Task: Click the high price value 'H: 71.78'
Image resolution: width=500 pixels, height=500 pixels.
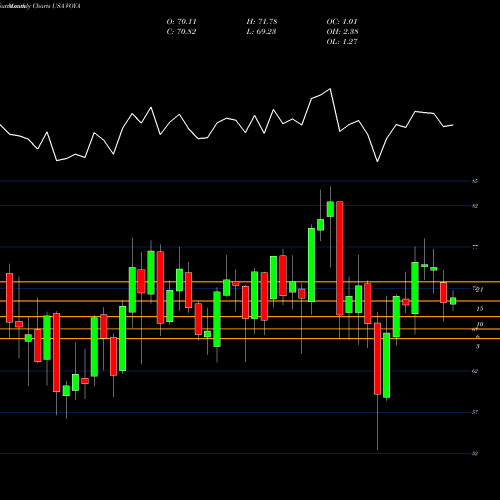Action: tap(262, 22)
